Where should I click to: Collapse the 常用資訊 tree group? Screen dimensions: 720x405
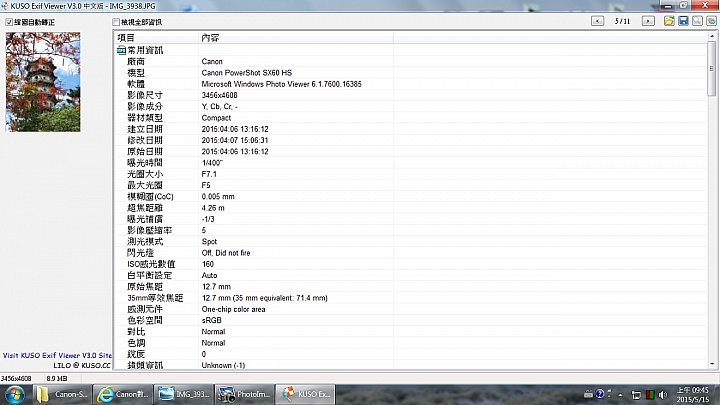(x=121, y=50)
